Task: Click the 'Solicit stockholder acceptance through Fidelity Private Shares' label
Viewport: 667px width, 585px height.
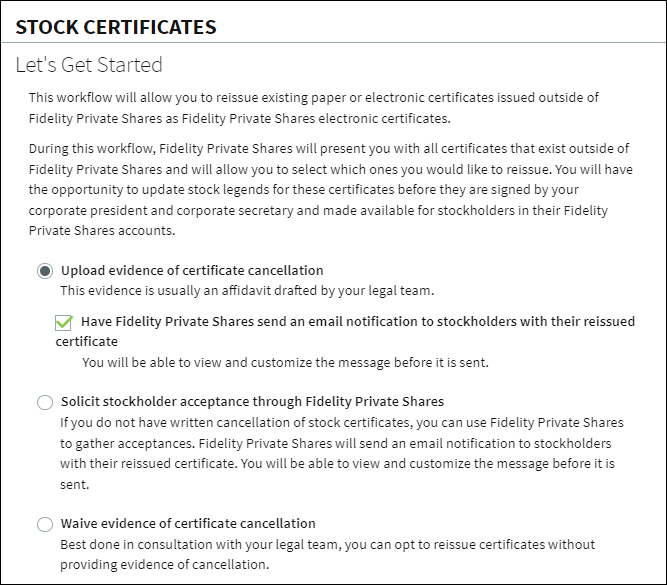Action: pyautogui.click(x=252, y=402)
